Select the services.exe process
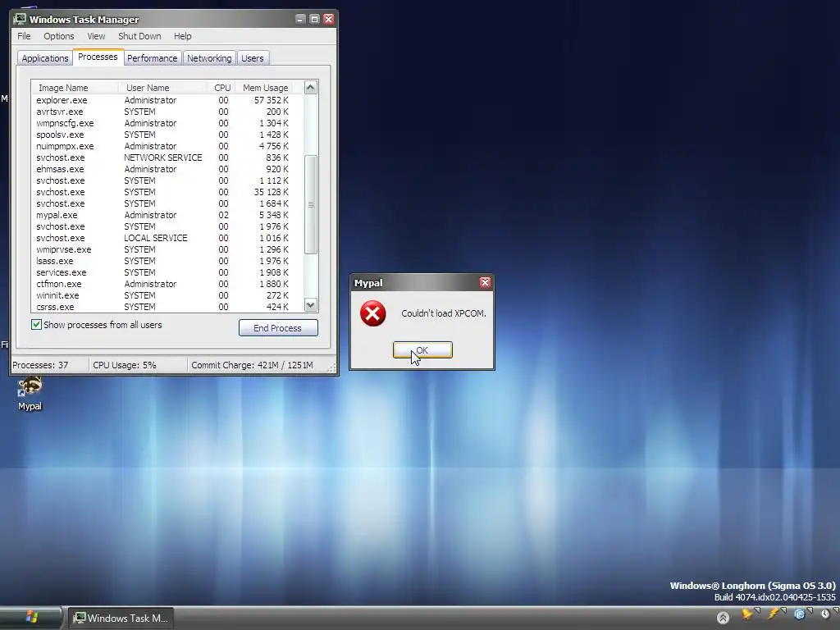 coord(167,272)
